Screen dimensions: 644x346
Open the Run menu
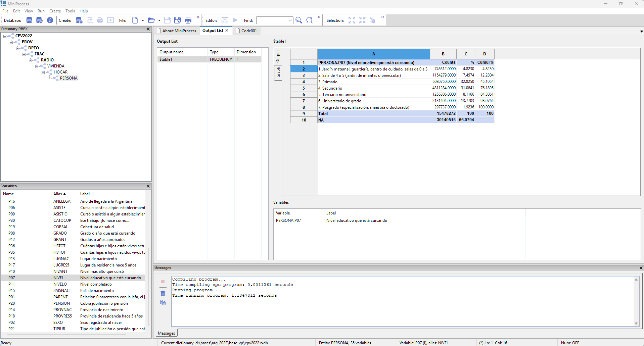41,11
